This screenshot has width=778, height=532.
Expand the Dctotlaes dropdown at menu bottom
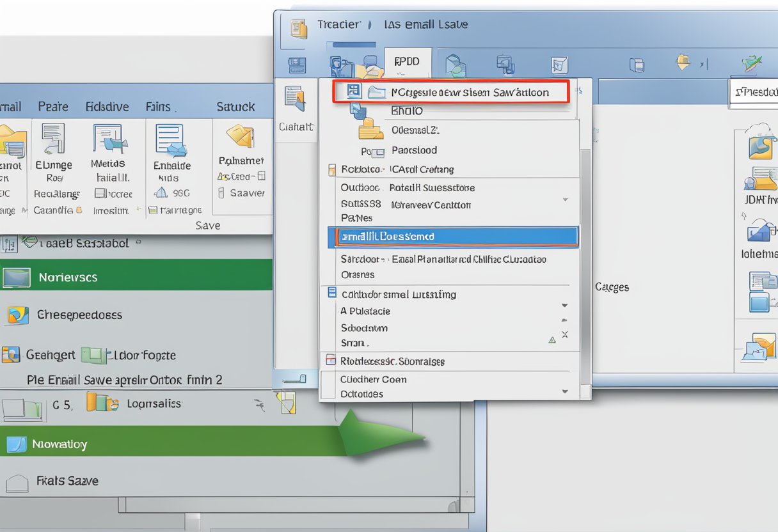pyautogui.click(x=564, y=393)
